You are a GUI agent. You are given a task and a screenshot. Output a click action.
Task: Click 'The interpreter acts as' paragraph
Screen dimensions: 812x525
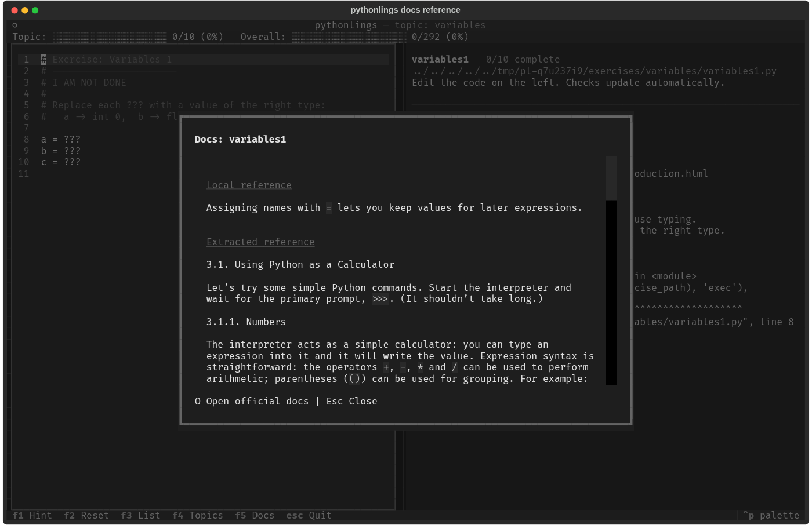400,361
